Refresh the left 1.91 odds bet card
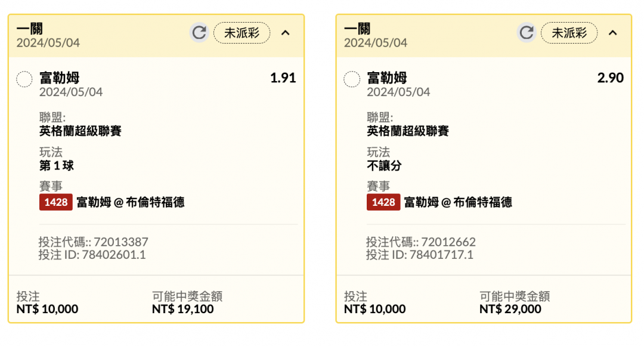 199,32
